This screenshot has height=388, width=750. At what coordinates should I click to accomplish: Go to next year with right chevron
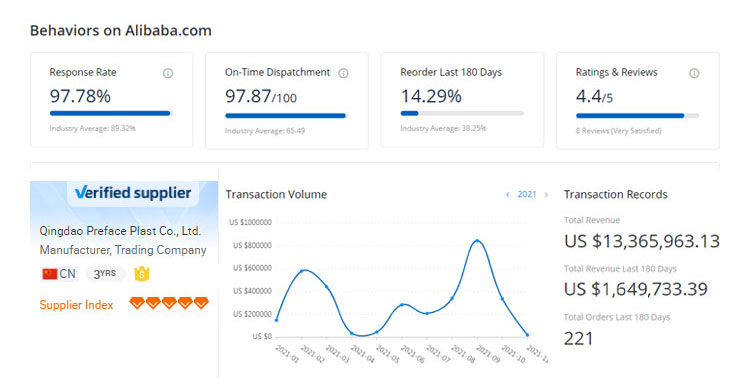click(546, 195)
